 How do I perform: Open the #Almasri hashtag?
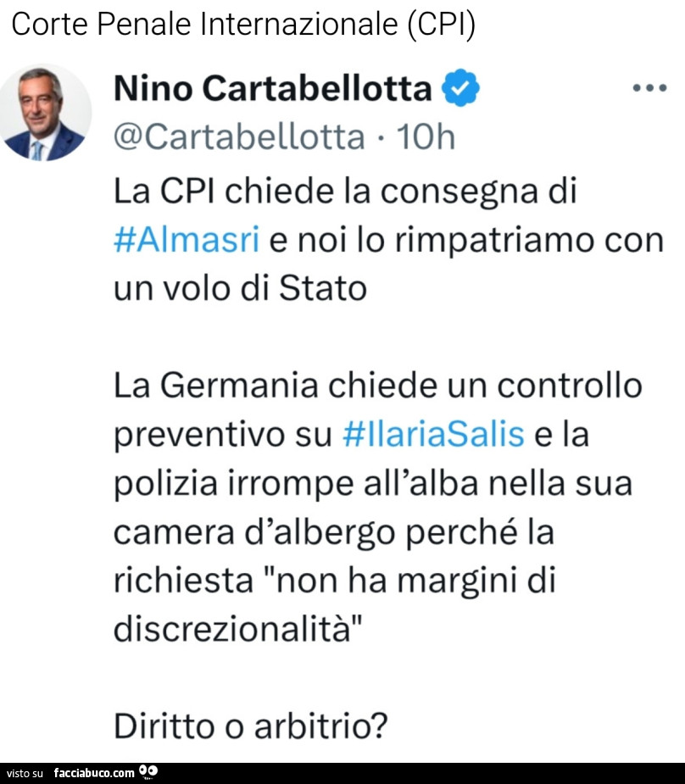point(186,240)
